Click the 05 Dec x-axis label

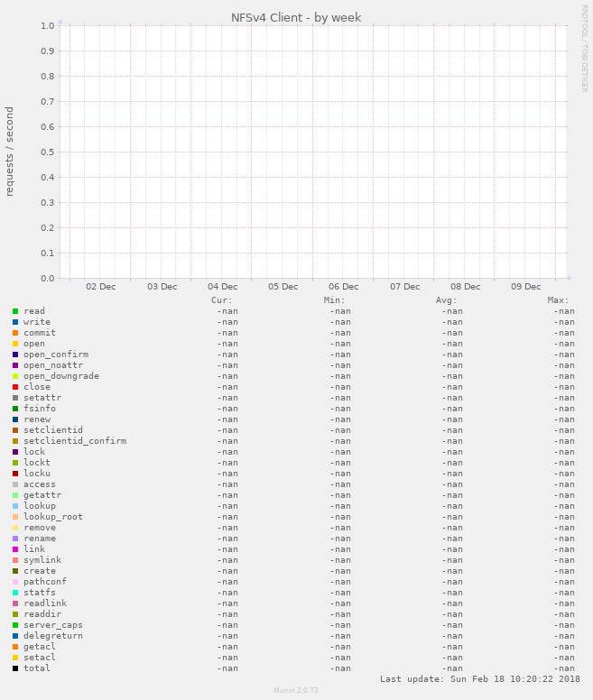tap(283, 287)
